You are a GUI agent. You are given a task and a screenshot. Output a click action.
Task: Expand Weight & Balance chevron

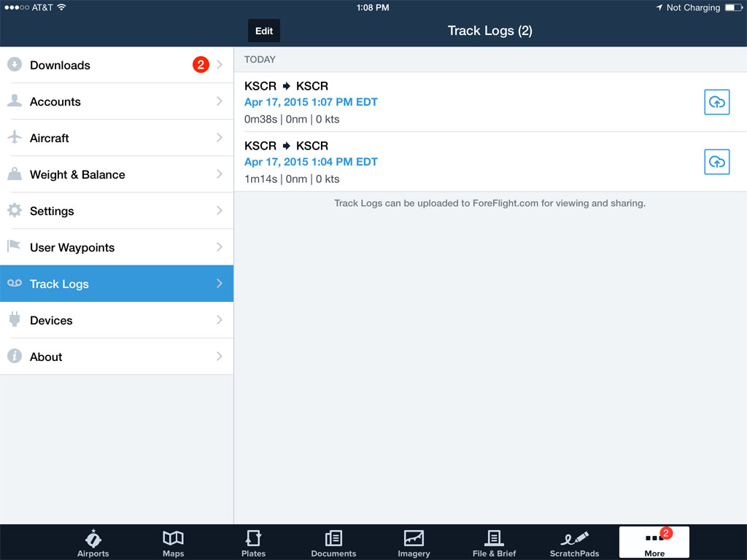(x=219, y=174)
